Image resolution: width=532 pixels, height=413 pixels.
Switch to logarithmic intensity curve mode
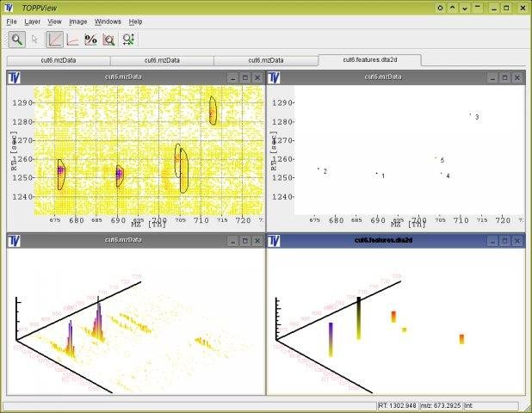click(72, 40)
